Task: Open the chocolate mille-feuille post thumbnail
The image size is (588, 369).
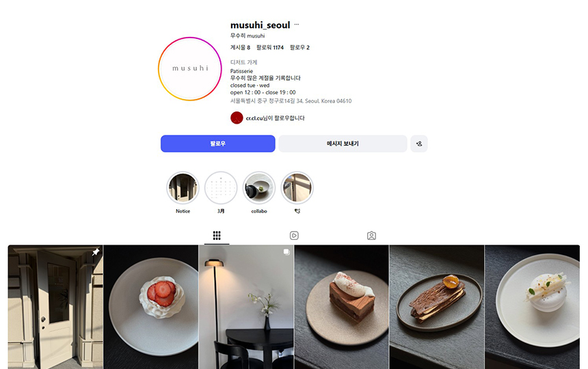Action: click(437, 307)
